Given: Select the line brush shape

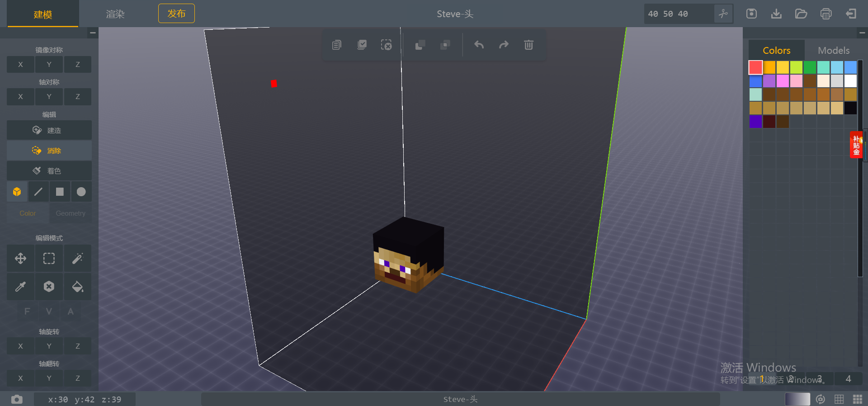Looking at the screenshot, I should (38, 192).
